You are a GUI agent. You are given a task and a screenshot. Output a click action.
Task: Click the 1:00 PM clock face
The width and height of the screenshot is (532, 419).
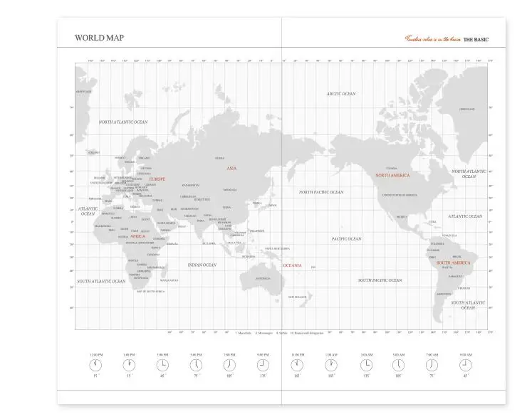129,365
